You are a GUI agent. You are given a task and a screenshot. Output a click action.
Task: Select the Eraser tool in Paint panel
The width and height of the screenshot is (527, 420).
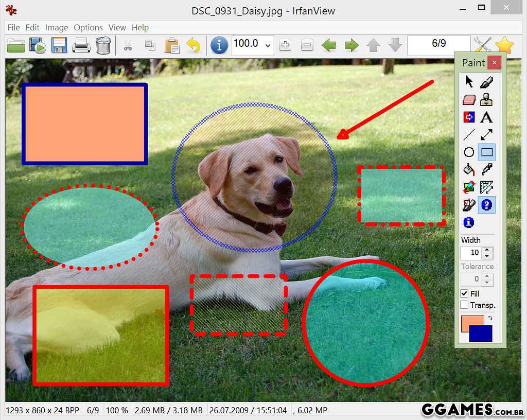[x=469, y=99]
